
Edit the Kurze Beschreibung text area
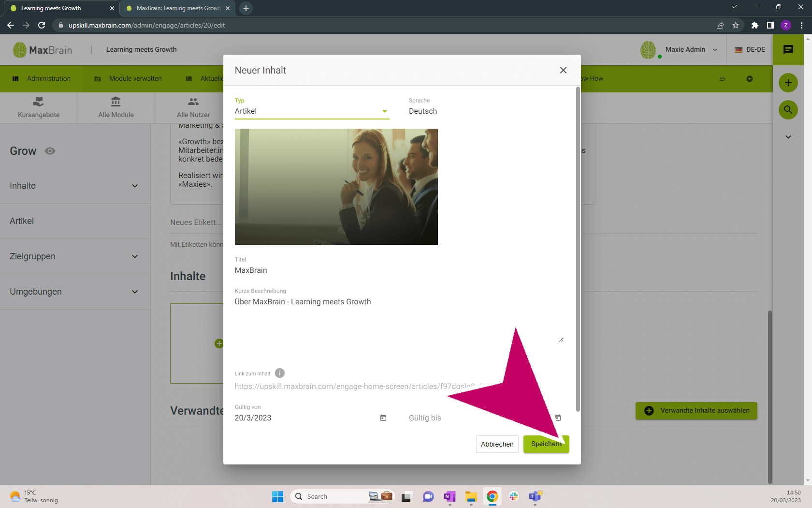(399, 319)
